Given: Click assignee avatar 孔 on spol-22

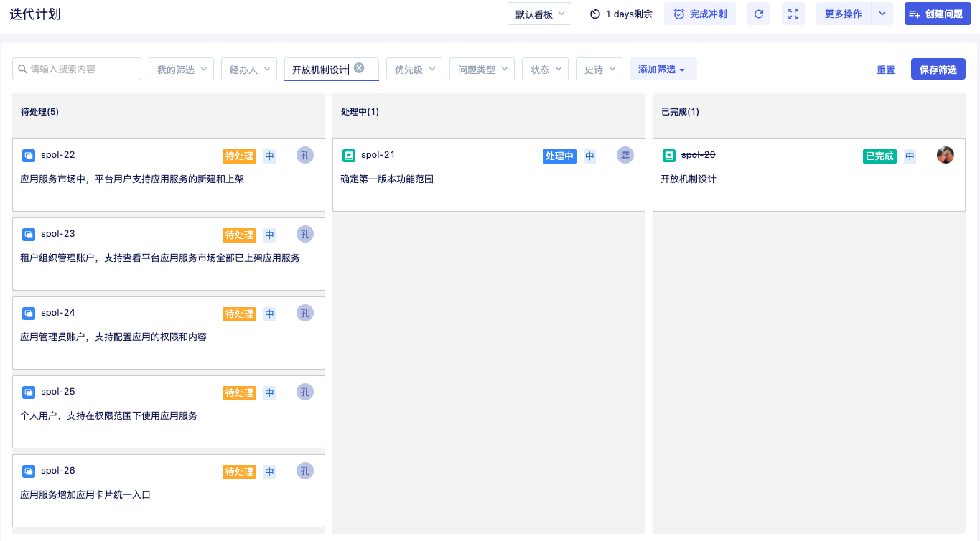Looking at the screenshot, I should (305, 155).
